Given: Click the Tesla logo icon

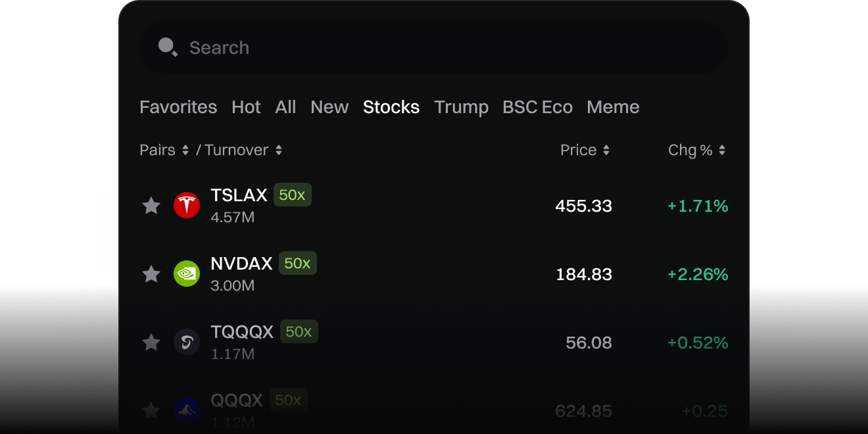Looking at the screenshot, I should click(187, 206).
